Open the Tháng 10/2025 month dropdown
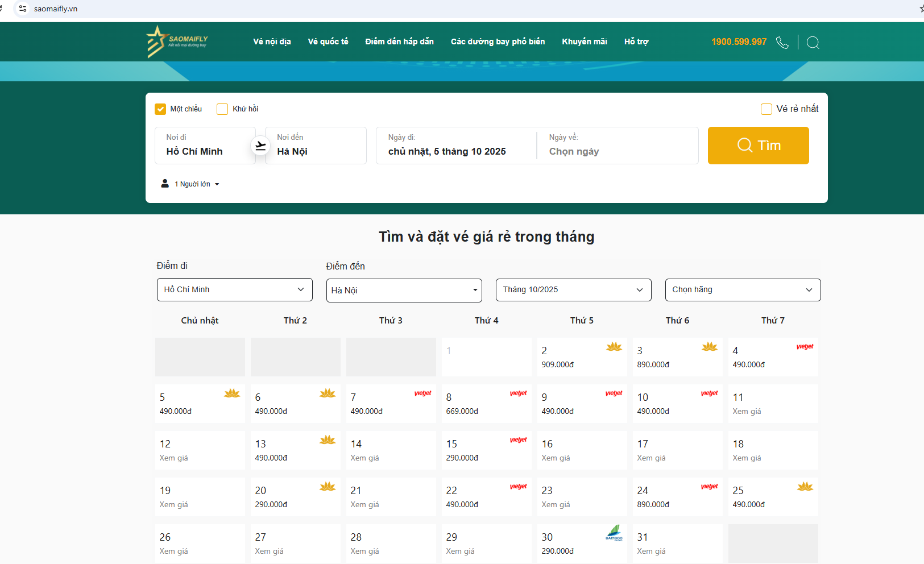 click(x=573, y=290)
